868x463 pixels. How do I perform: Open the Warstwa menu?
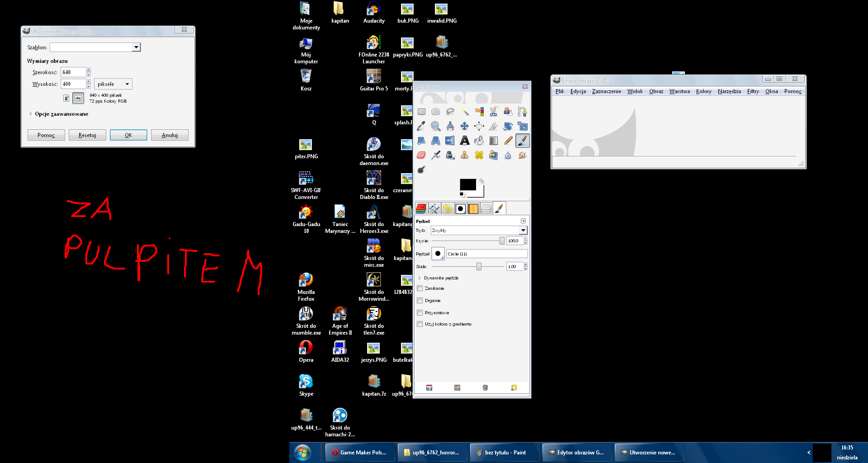click(x=679, y=91)
